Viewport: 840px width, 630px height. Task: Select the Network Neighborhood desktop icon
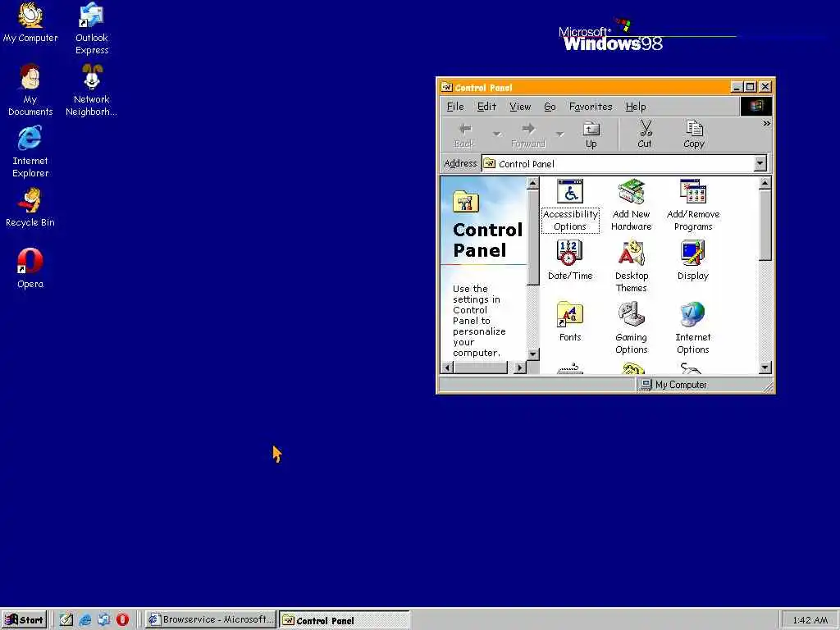(92, 89)
